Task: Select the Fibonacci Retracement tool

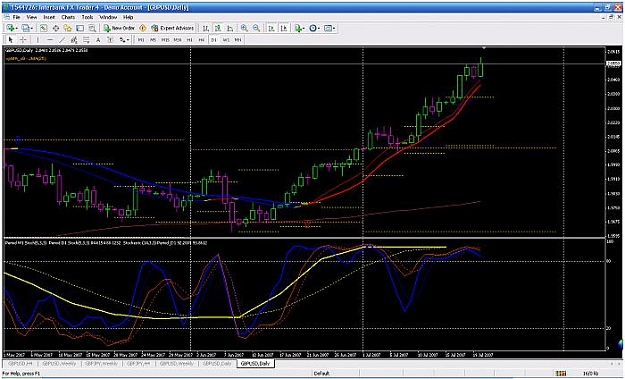Action: click(x=86, y=40)
